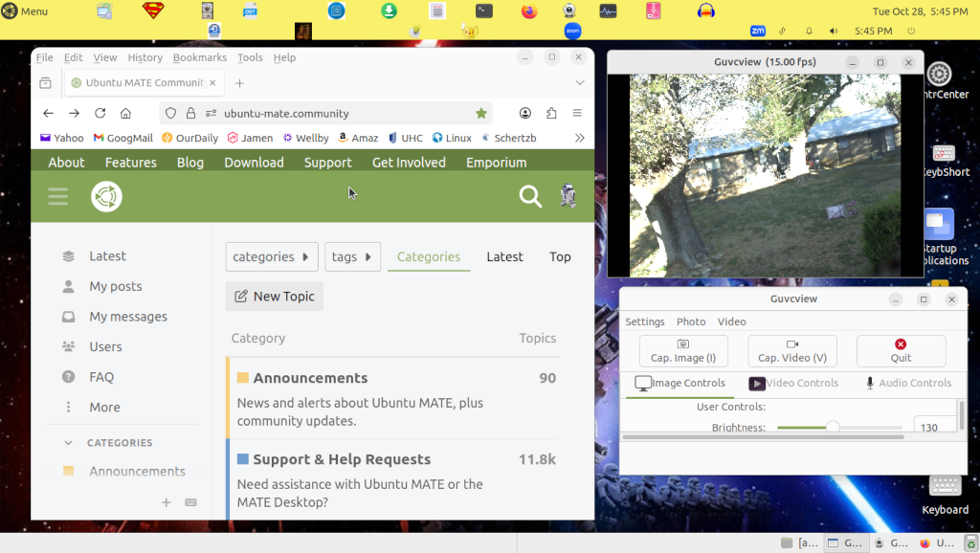Click the Ubuntu MATE logo icon

[106, 197]
